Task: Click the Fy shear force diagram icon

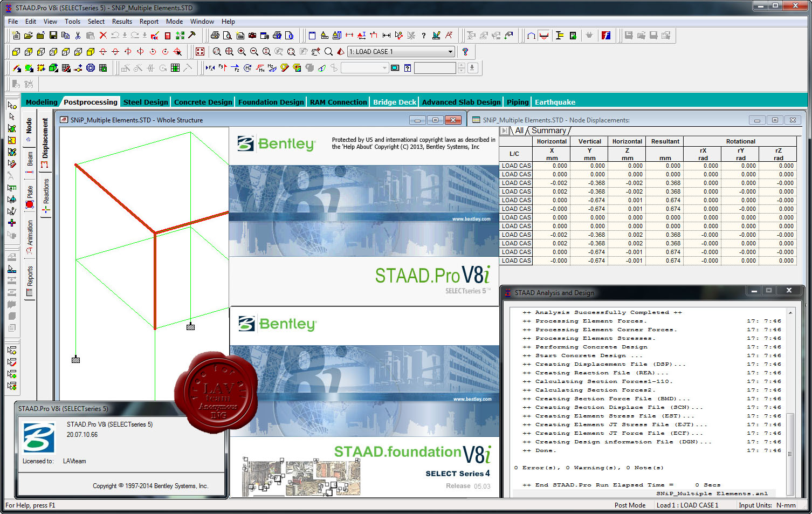Action: (223, 68)
